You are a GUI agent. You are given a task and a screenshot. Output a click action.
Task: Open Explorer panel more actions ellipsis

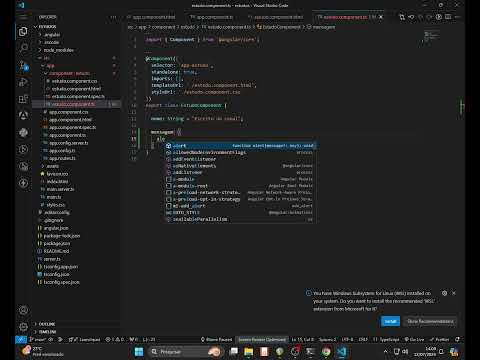pos(114,17)
